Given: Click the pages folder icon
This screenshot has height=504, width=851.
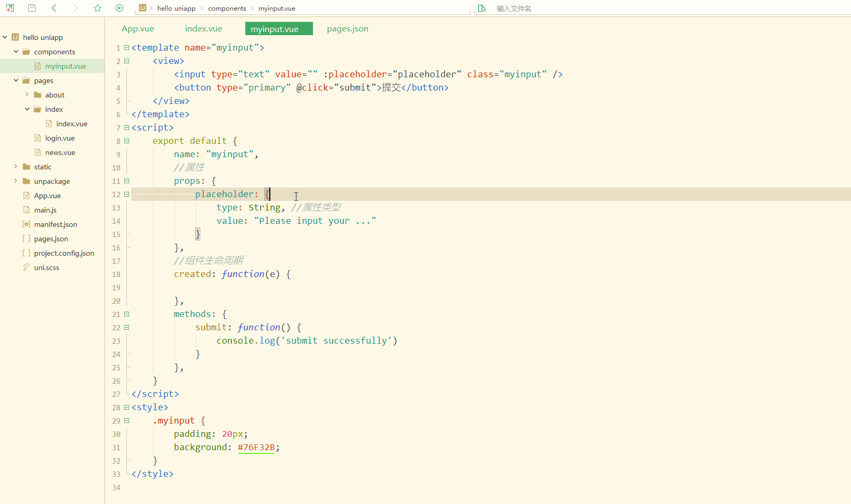Looking at the screenshot, I should (26, 80).
